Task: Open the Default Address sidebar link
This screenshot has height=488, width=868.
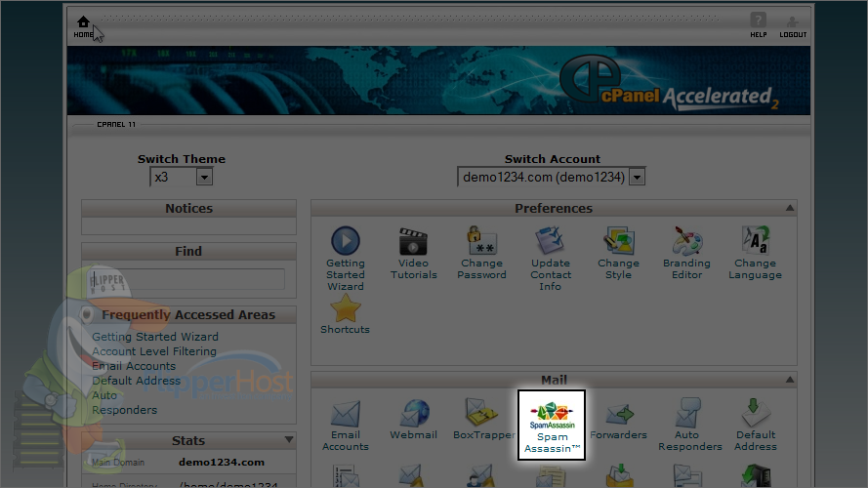Action: pos(136,381)
